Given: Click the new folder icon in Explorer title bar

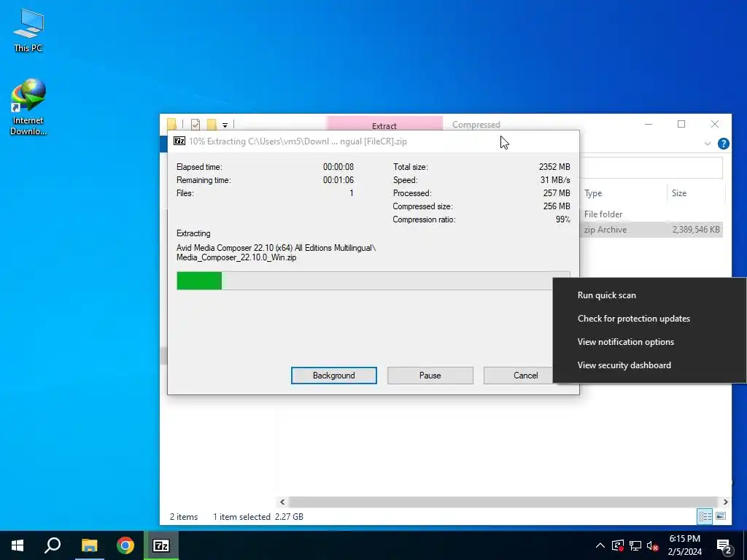Looking at the screenshot, I should click(212, 124).
